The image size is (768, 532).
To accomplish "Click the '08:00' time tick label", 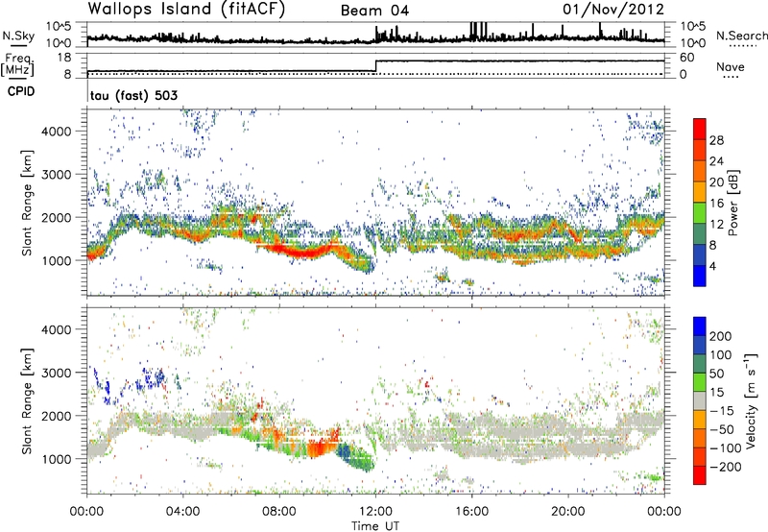I will click(x=279, y=512).
